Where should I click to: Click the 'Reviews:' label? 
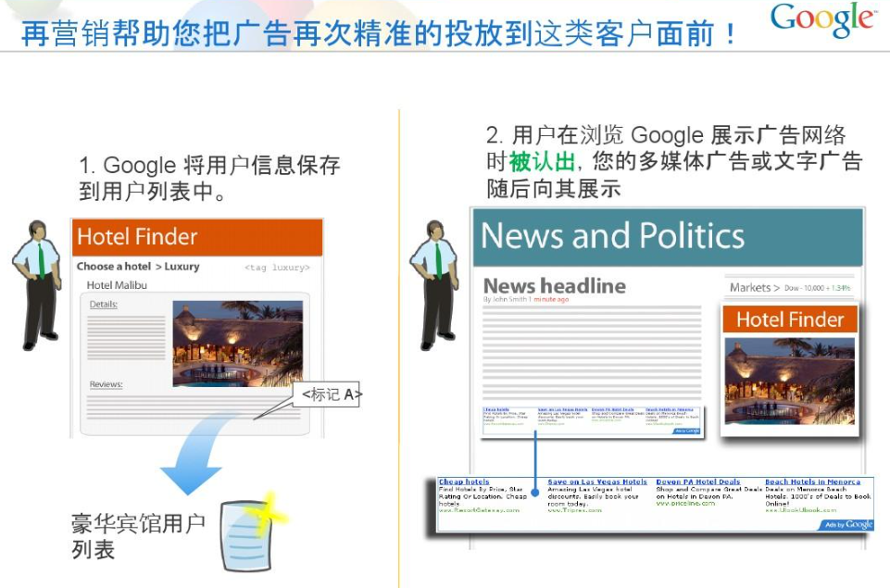107,384
